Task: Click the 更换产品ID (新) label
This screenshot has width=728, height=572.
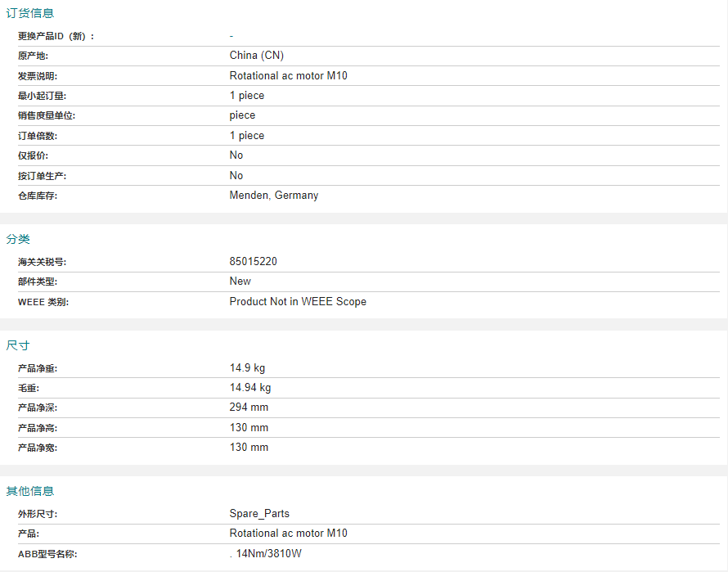Action: [x=56, y=37]
